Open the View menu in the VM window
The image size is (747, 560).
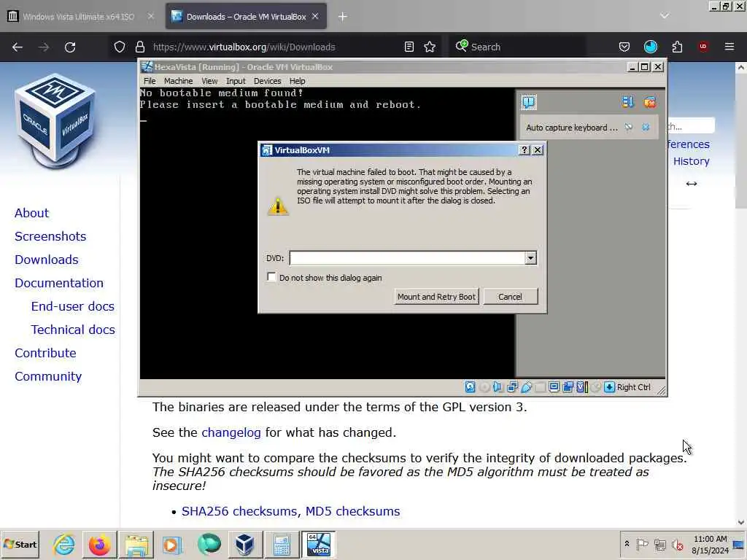[209, 81]
